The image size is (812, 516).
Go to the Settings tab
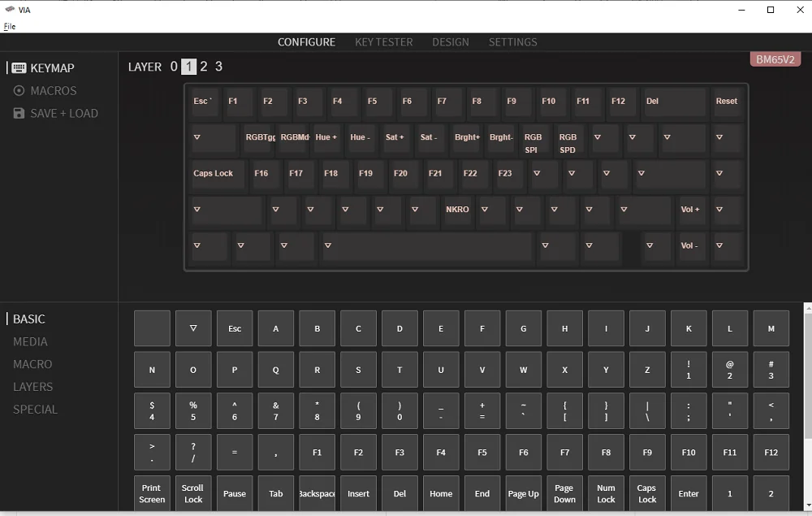click(512, 42)
